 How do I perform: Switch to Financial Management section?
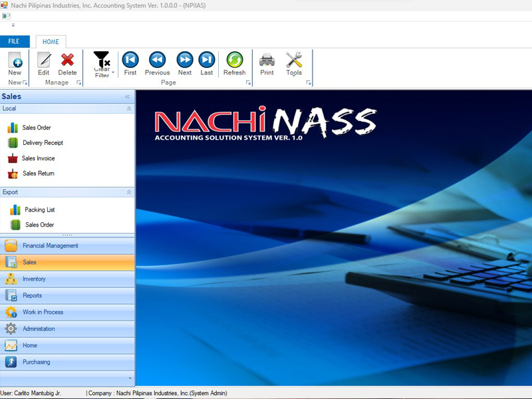click(x=50, y=245)
